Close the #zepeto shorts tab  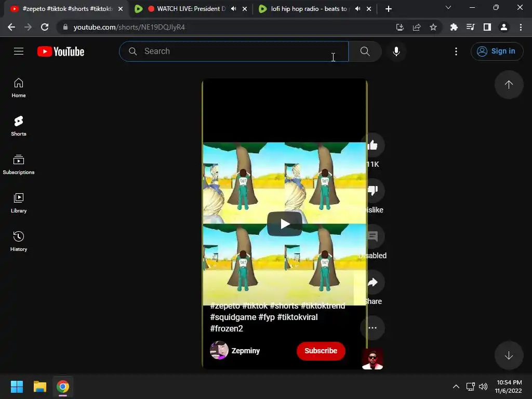121,9
